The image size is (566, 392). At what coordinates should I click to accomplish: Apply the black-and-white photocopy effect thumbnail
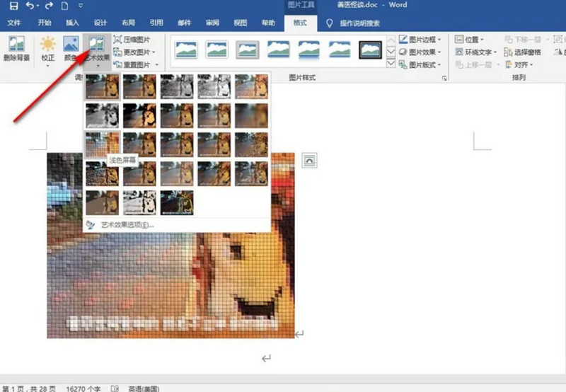pos(139,203)
